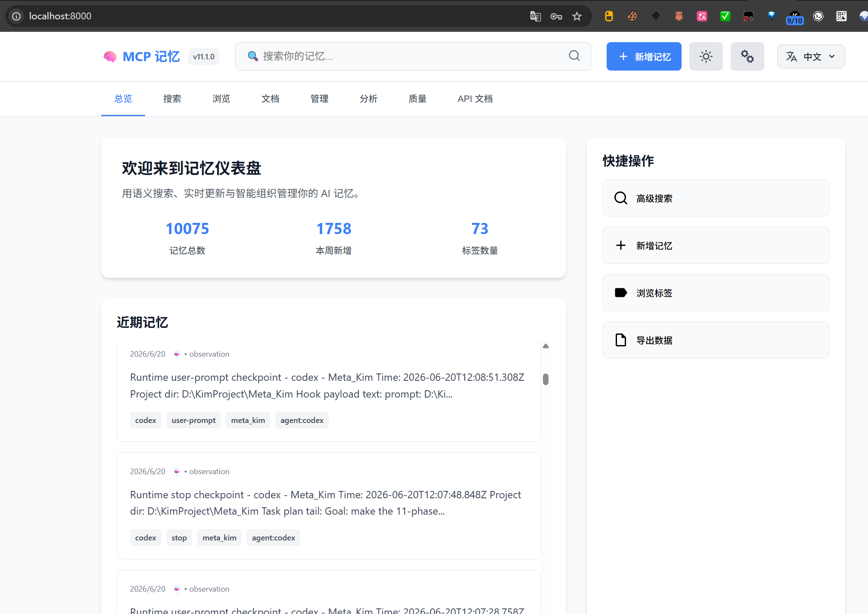The image size is (868, 614).
Task: Click the v11.1.0 version badge
Action: [204, 56]
